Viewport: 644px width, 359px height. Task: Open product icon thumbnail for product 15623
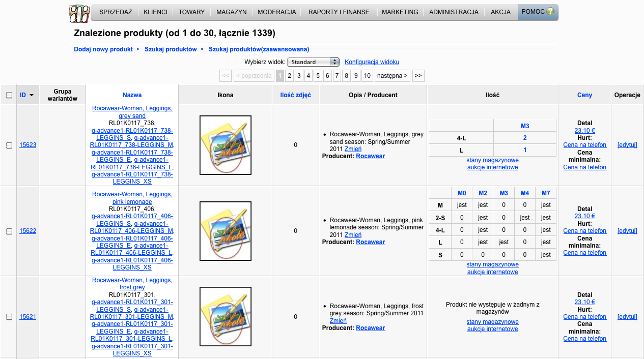[226, 145]
